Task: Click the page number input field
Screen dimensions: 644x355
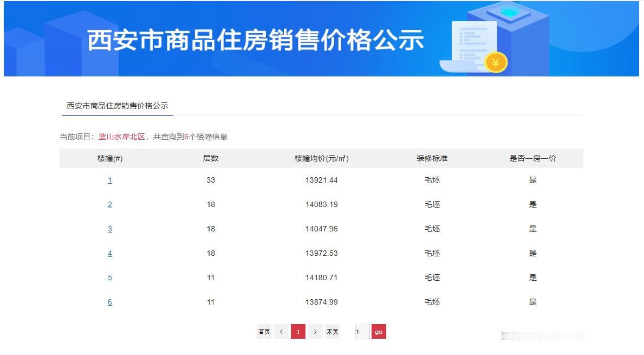Action: (x=362, y=331)
